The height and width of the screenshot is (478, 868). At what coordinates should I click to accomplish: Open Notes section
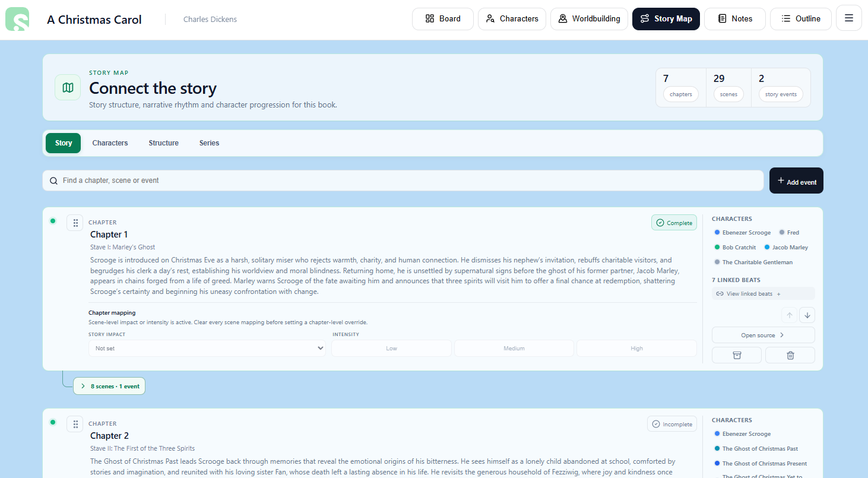tap(735, 19)
